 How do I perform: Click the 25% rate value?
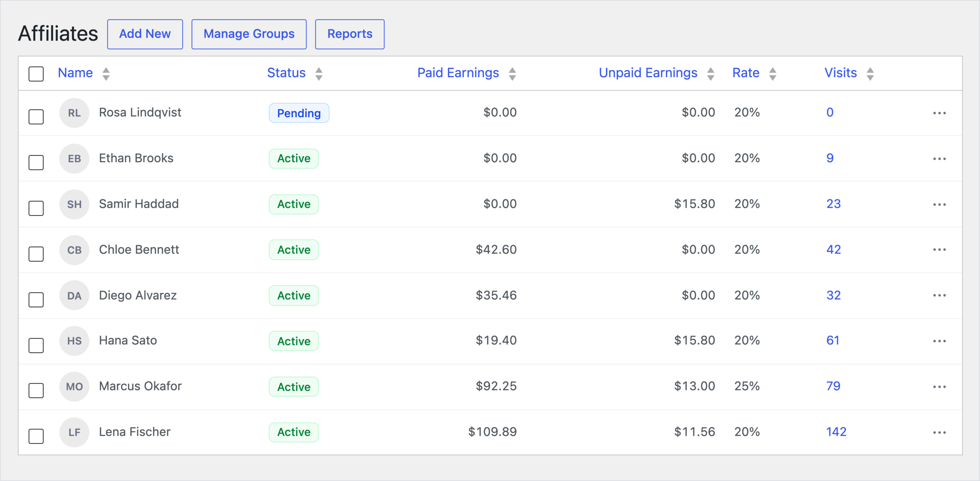pyautogui.click(x=747, y=386)
